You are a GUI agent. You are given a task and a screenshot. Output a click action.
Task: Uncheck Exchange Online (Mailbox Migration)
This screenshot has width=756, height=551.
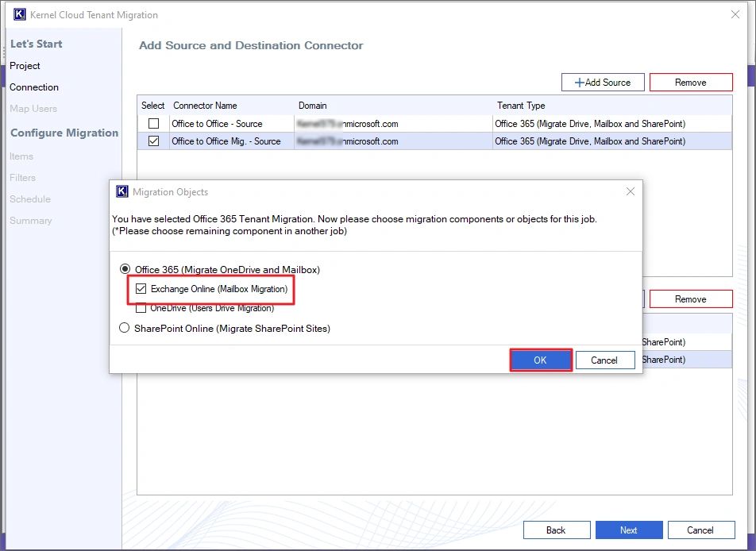pyautogui.click(x=141, y=288)
